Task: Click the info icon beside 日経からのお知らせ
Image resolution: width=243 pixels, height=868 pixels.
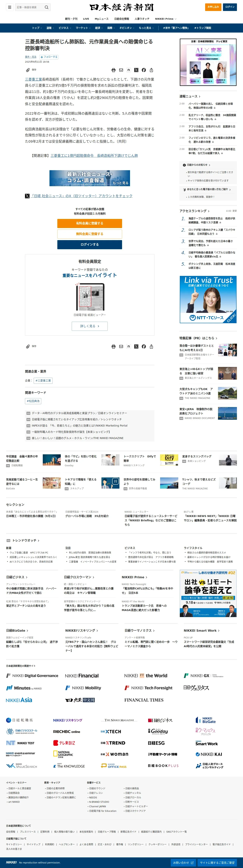Action: click(x=184, y=165)
